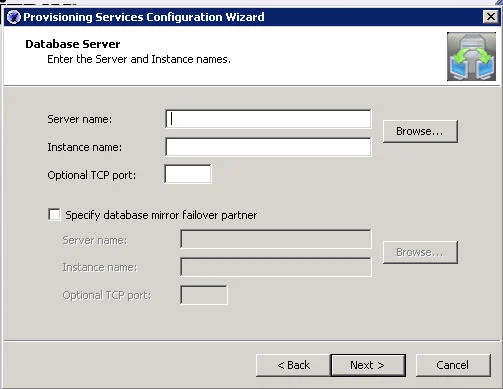Click the failover partner Server name field
The image size is (503, 389).
click(276, 239)
